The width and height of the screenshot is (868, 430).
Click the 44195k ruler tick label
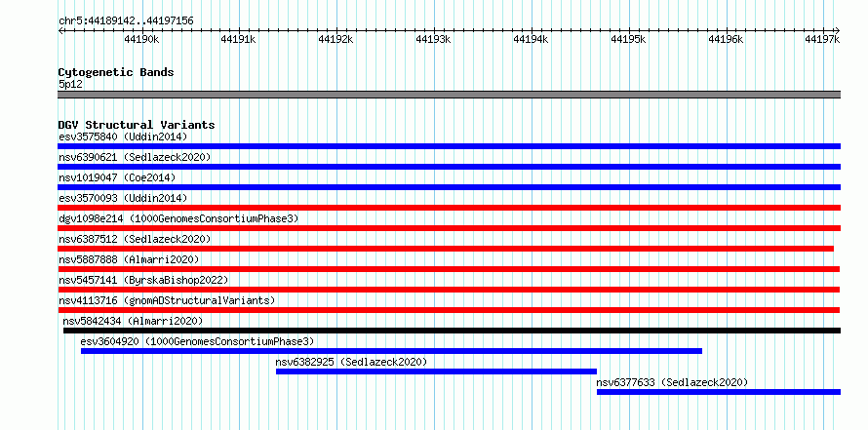(629, 39)
